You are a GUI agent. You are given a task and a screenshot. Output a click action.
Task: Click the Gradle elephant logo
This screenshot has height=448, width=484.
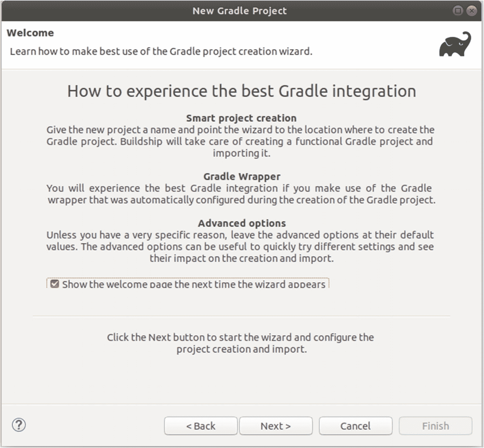pos(455,44)
